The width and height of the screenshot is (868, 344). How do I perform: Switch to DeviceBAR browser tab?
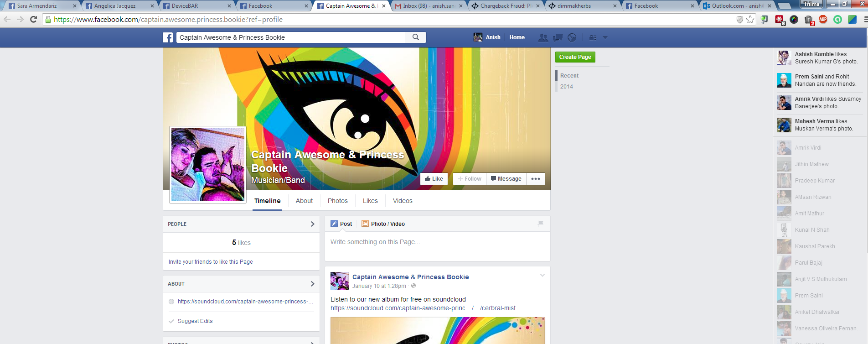[x=196, y=6]
